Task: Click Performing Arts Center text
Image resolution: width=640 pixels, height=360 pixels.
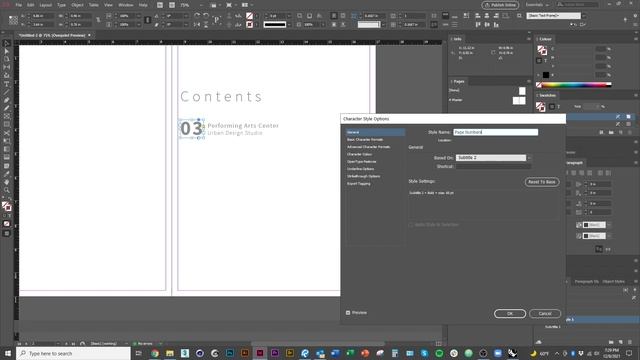Action: coord(243,126)
